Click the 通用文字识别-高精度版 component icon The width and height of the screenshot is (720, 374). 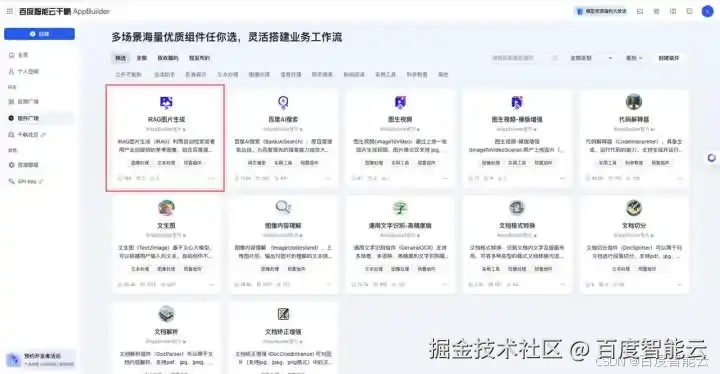tap(400, 208)
